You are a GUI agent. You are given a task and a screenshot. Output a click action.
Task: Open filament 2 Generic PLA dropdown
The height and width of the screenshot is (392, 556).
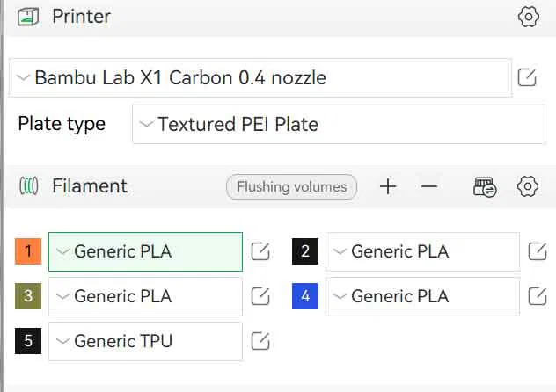[x=422, y=252]
